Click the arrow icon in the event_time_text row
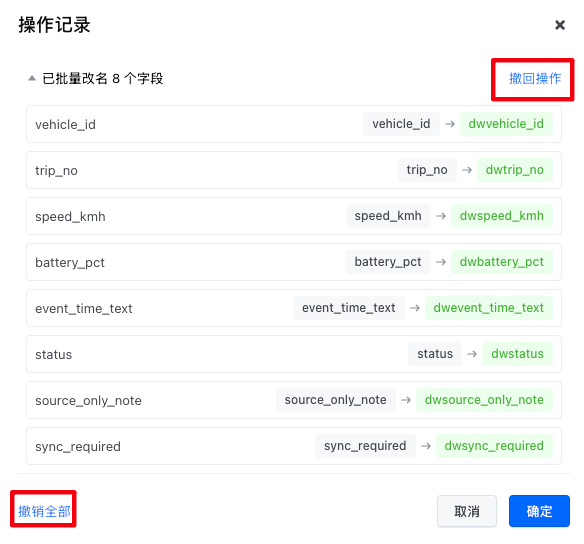Image resolution: width=584 pixels, height=544 pixels. [415, 308]
